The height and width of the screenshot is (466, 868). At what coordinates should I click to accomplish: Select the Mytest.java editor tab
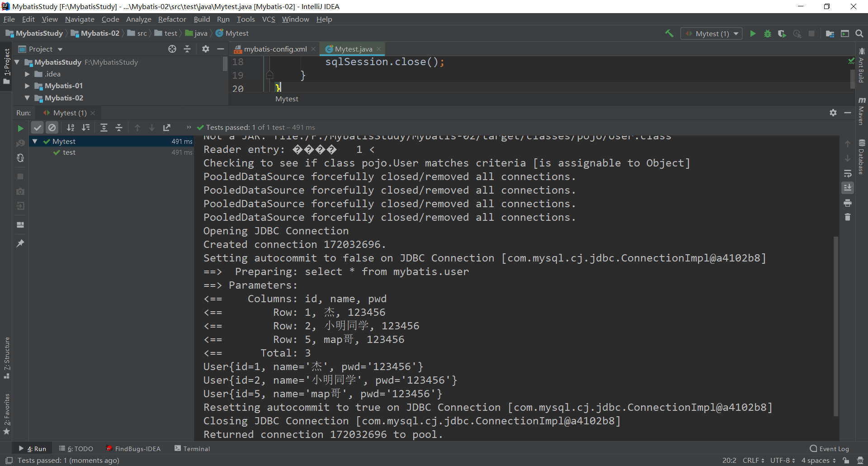point(353,49)
